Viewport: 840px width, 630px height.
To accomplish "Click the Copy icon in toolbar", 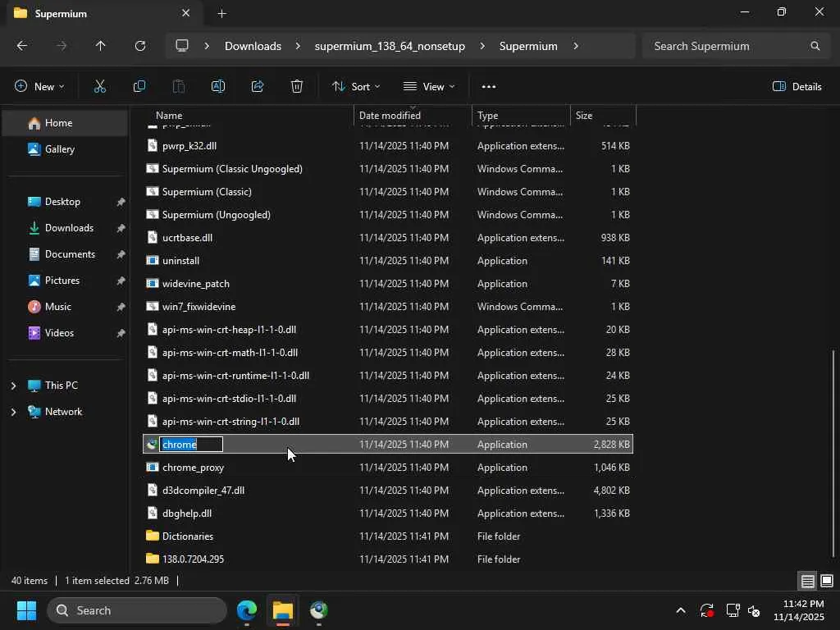I will 139,86.
